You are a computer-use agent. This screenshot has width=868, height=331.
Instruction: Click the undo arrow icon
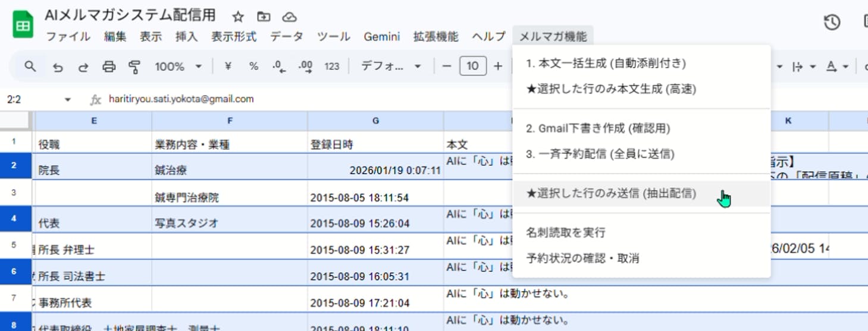pos(58,67)
